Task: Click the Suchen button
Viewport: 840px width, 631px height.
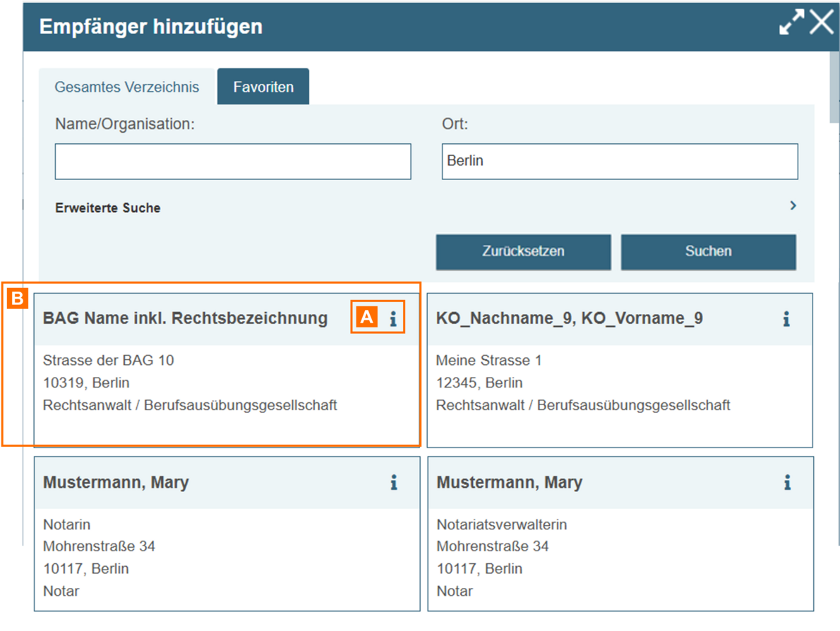Action: point(708,251)
